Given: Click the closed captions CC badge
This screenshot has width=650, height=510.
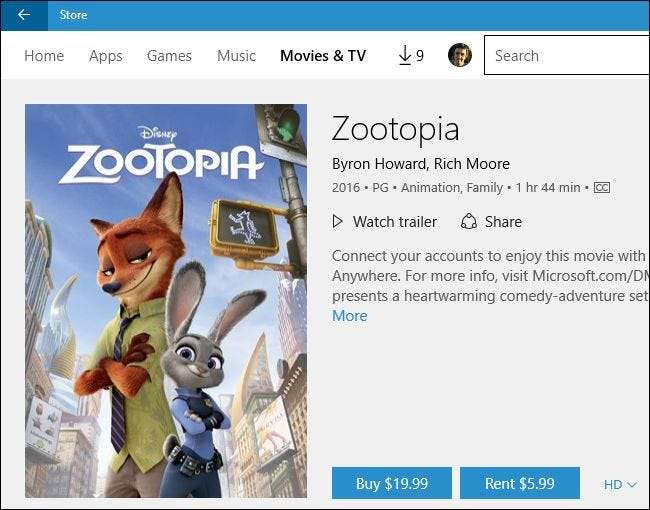Looking at the screenshot, I should tap(601, 188).
